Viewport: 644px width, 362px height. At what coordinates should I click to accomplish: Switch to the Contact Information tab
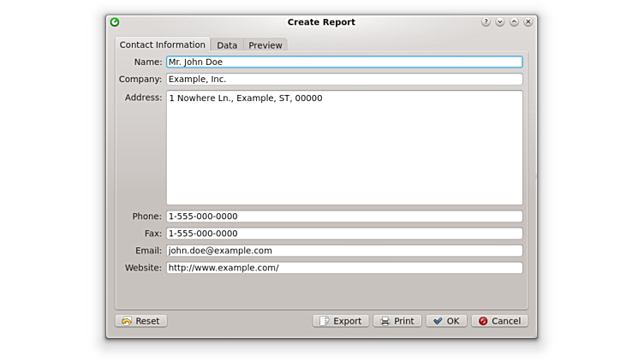pyautogui.click(x=163, y=45)
